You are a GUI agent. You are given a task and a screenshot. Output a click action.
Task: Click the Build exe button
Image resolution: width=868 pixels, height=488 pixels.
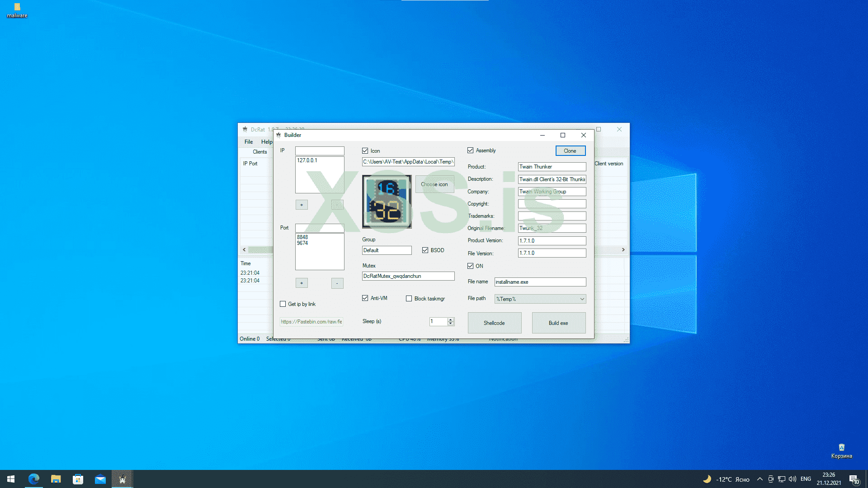point(558,323)
